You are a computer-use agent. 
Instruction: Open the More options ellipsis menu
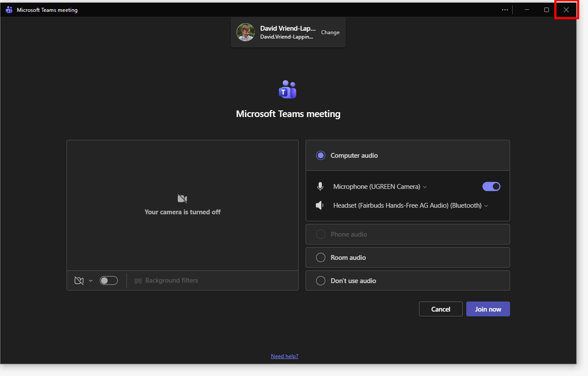pyautogui.click(x=505, y=10)
